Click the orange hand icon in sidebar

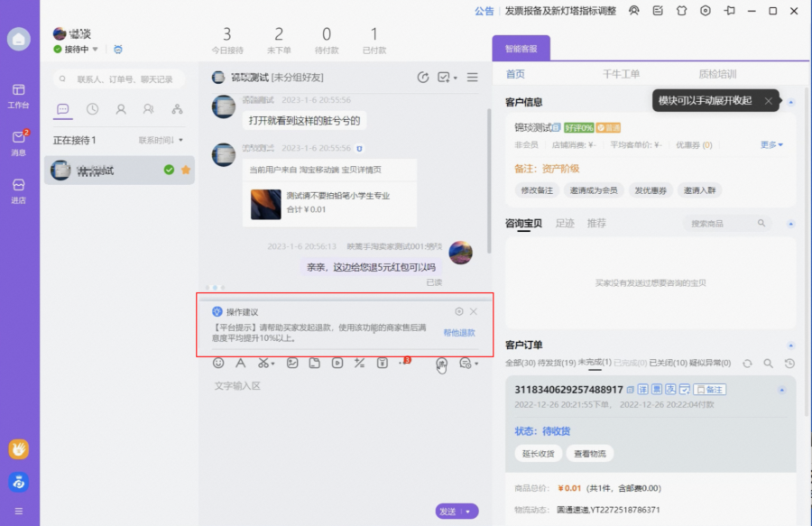[19, 449]
